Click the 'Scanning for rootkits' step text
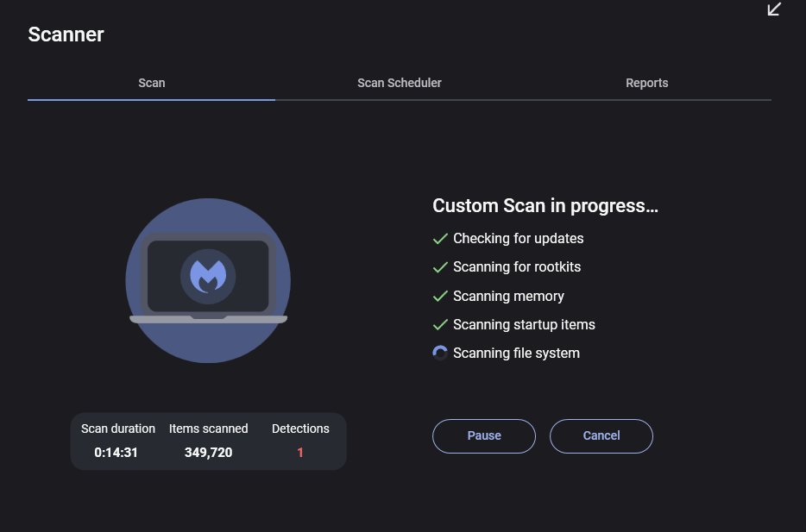 [x=517, y=267]
